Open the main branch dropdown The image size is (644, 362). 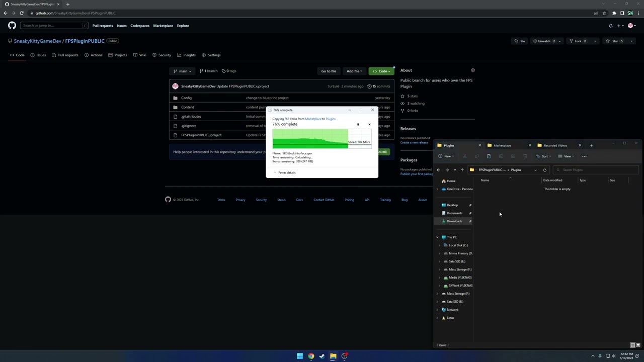click(x=183, y=71)
